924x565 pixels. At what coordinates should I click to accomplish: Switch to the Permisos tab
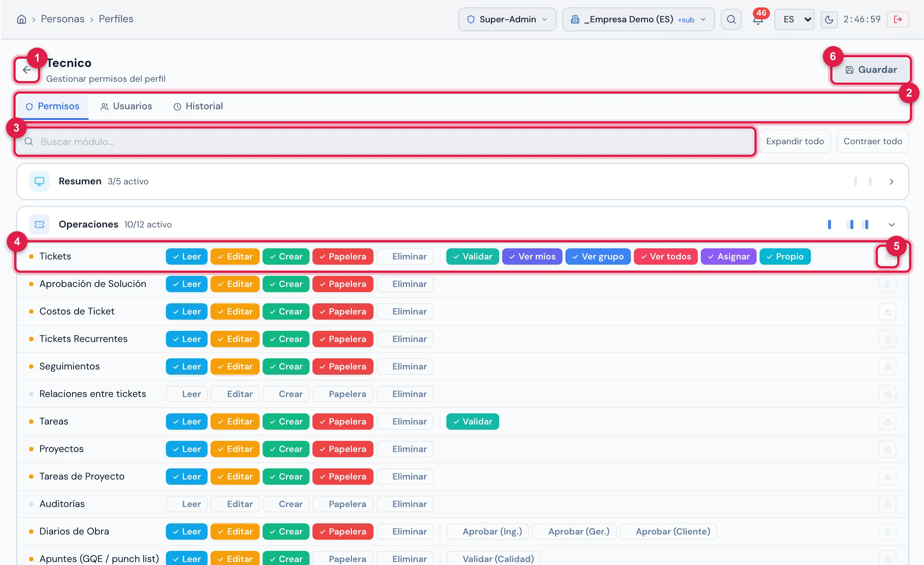pos(52,106)
